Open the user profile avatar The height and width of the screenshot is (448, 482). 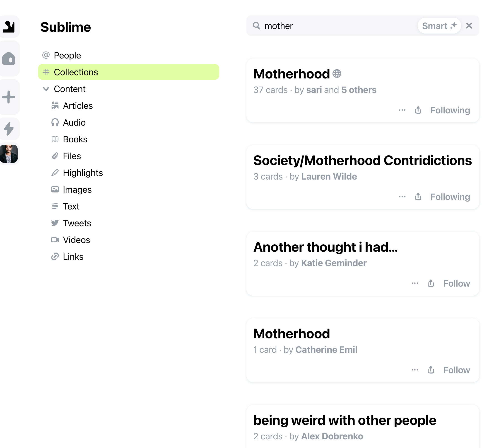click(9, 154)
